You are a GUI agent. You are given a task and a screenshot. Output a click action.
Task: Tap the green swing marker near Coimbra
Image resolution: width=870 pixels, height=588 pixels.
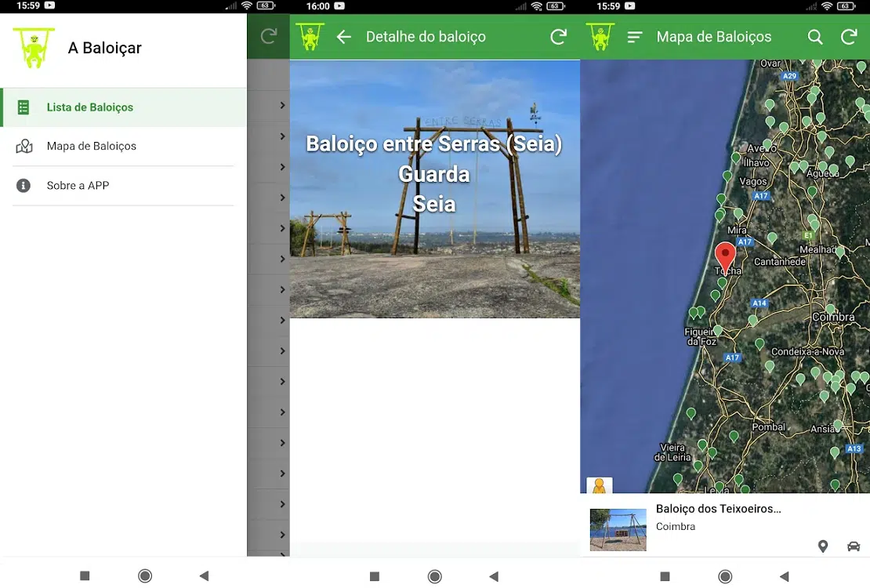click(830, 310)
